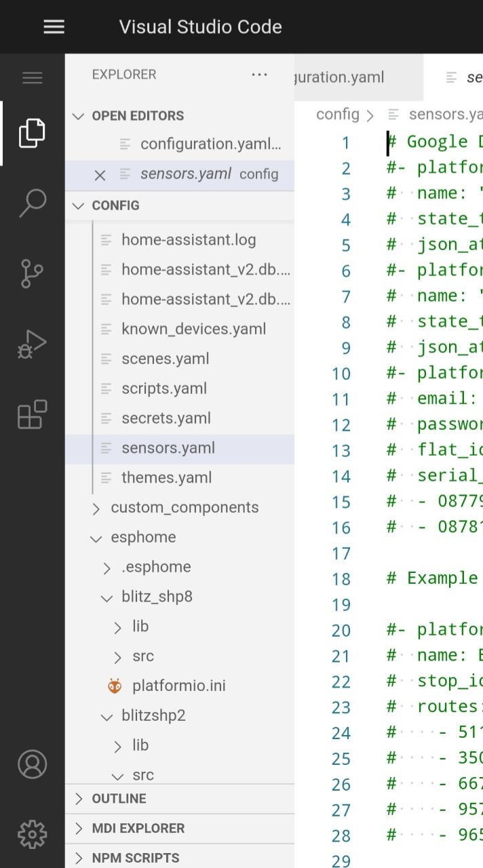
Task: Expand the custom_components folder
Action: tap(96, 508)
